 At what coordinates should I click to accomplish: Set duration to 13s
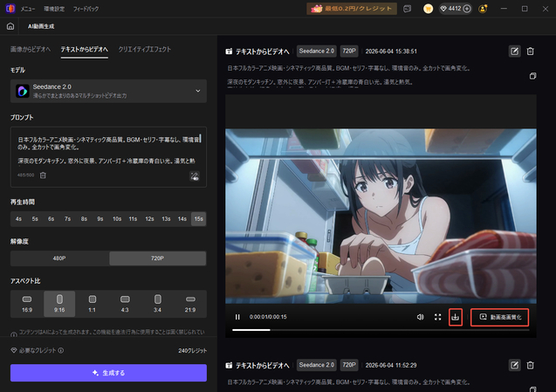[166, 219]
